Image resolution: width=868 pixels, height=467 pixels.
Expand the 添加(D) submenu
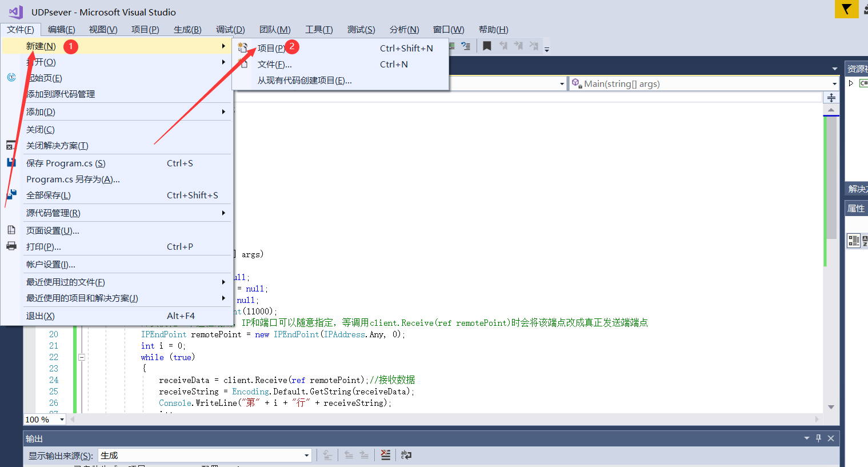(116, 111)
